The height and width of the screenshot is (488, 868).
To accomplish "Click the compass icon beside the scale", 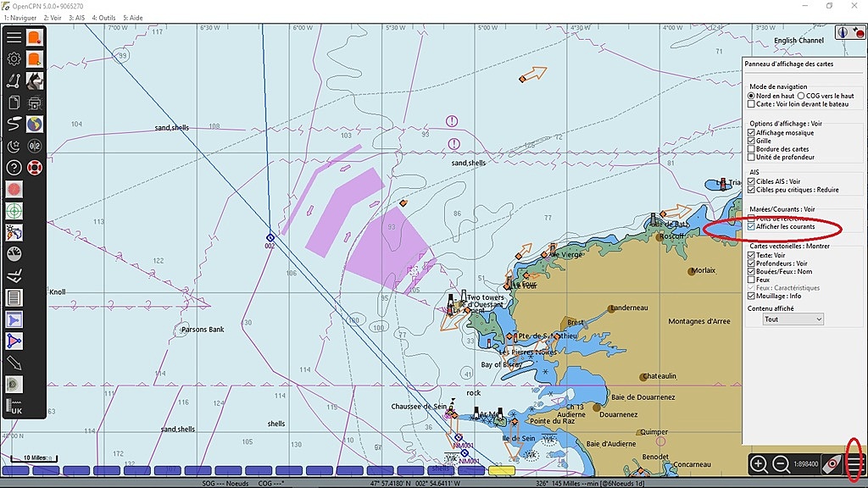I will (x=832, y=464).
